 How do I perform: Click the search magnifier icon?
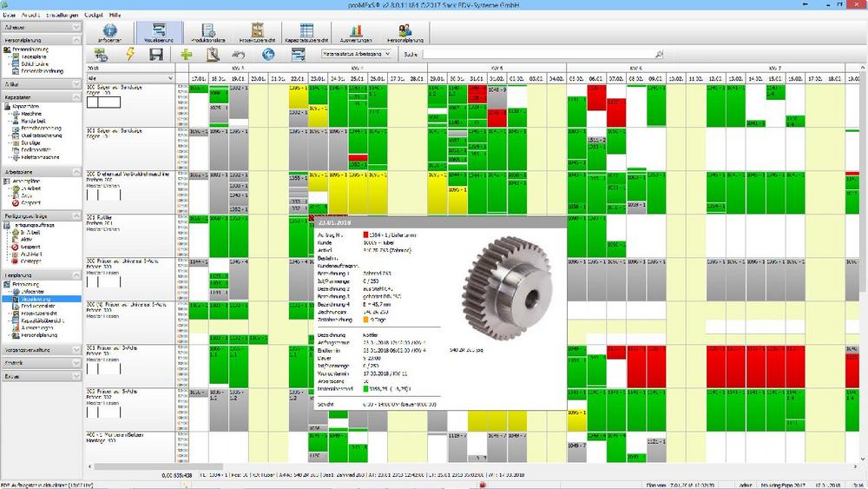(659, 54)
